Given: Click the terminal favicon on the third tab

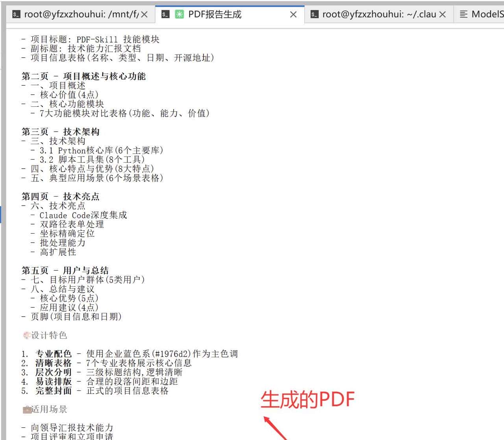Looking at the screenshot, I should click(x=315, y=14).
